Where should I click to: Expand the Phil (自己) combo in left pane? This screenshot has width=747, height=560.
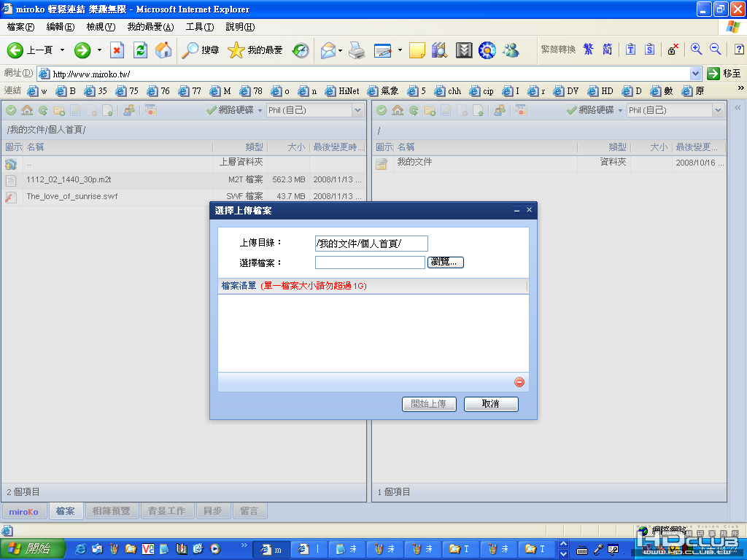coord(357,111)
